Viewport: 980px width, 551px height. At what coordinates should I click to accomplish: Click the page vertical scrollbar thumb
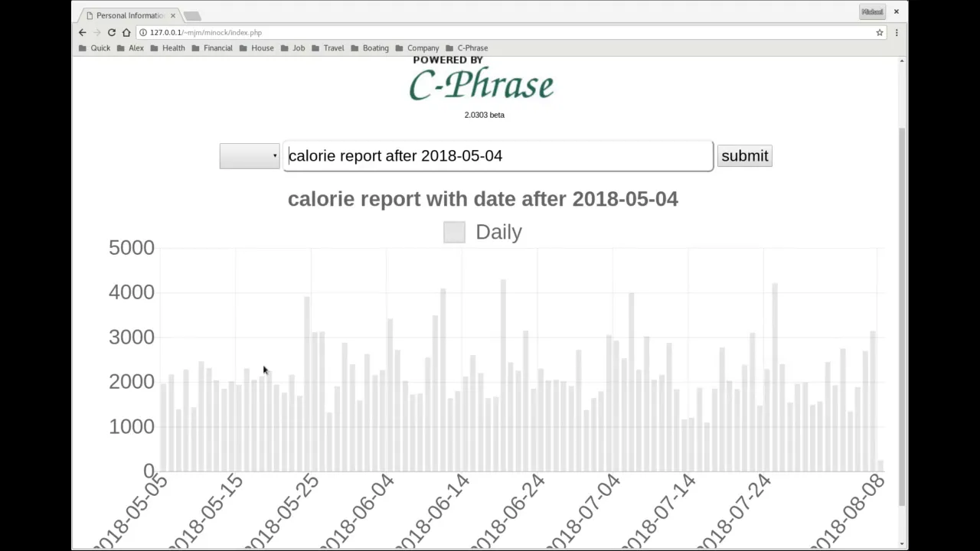tap(902, 316)
